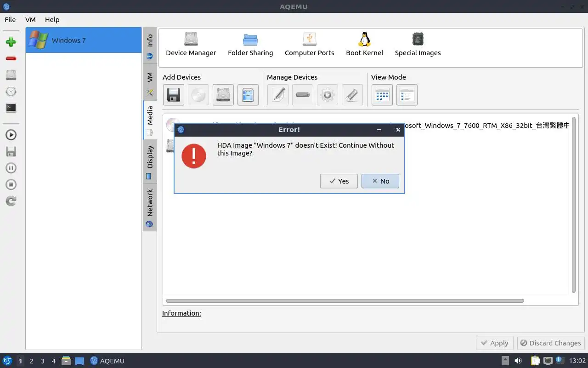The image size is (588, 368).
Task: Open the terminal console icon in the sidebar
Action: [x=11, y=108]
